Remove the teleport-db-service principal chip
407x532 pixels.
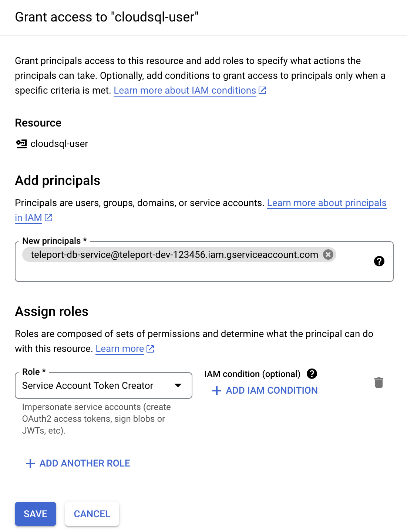pos(328,255)
